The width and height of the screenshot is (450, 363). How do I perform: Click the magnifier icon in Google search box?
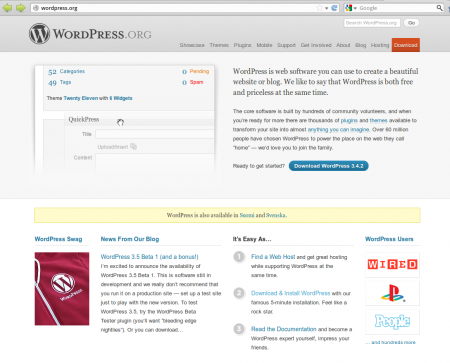click(439, 8)
